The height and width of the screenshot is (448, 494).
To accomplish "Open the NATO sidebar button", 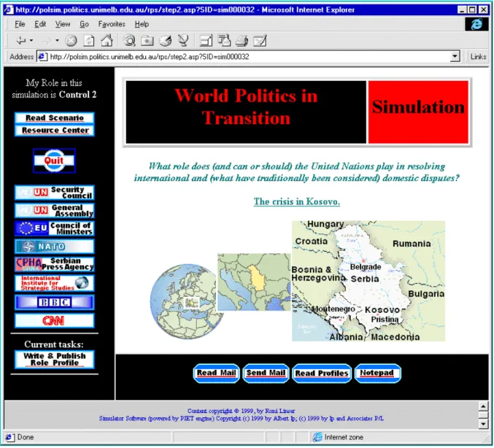I will 55,247.
